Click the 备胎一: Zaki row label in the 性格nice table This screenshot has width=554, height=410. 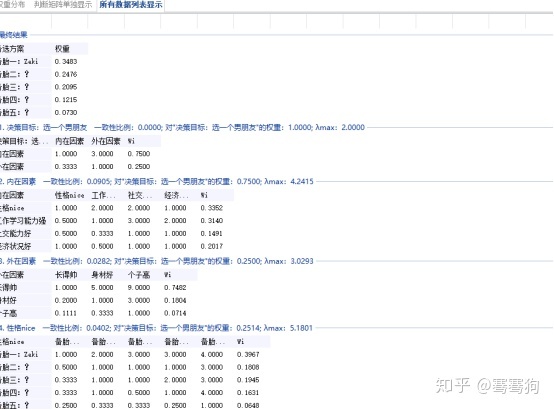(19, 354)
